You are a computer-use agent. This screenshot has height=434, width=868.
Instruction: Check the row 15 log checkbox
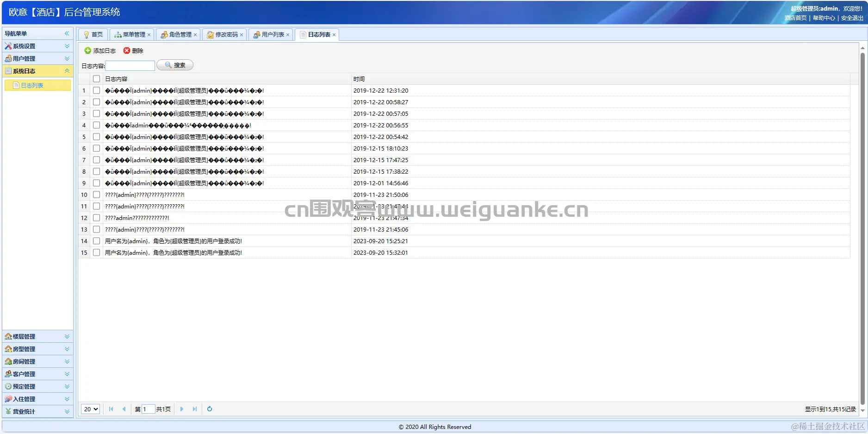(x=96, y=252)
